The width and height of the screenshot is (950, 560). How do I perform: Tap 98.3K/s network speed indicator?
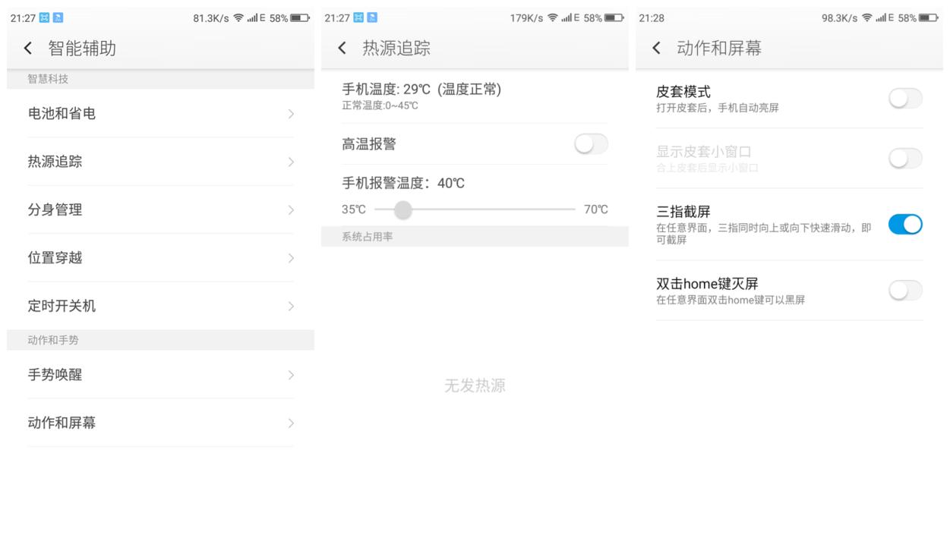(840, 18)
